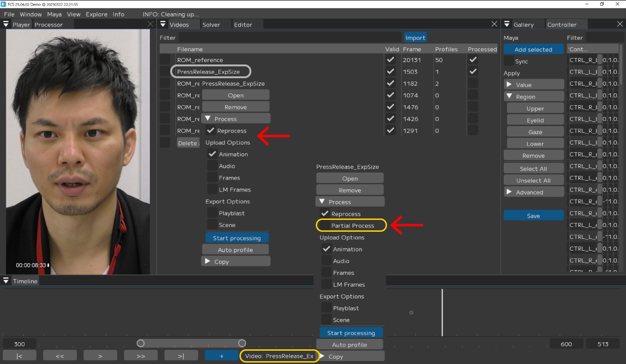626x364 pixels.
Task: Open the Explore menu
Action: 96,14
